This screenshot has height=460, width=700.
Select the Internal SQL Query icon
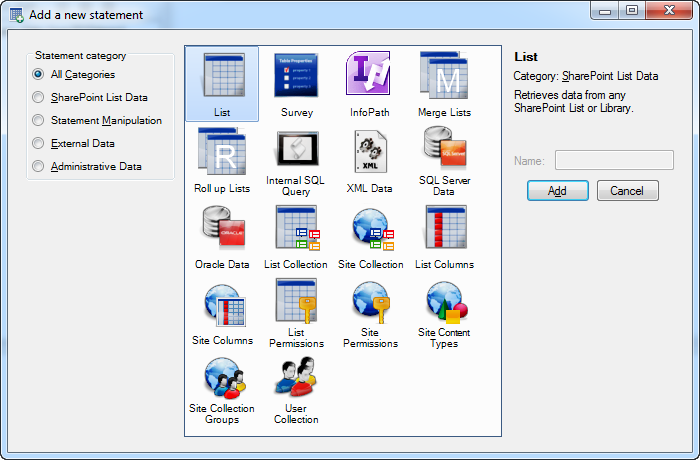click(296, 154)
